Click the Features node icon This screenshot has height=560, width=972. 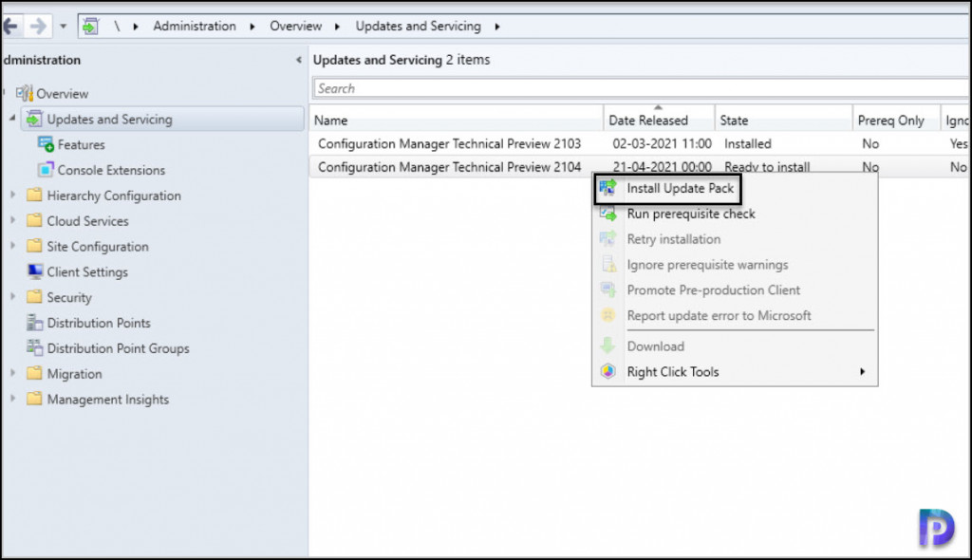46,144
